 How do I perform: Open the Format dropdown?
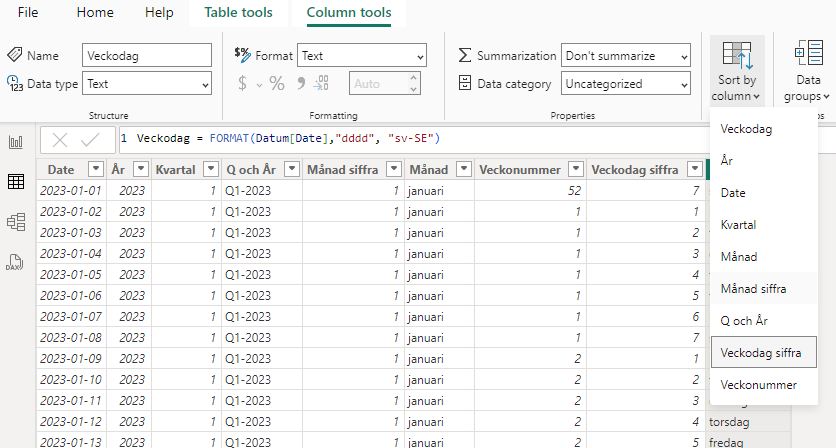362,56
